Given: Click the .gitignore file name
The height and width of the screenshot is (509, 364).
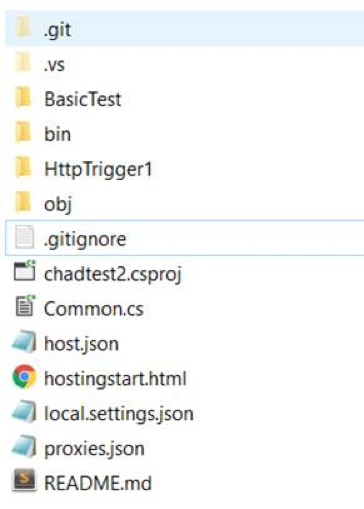Looking at the screenshot, I should pyautogui.click(x=85, y=240).
